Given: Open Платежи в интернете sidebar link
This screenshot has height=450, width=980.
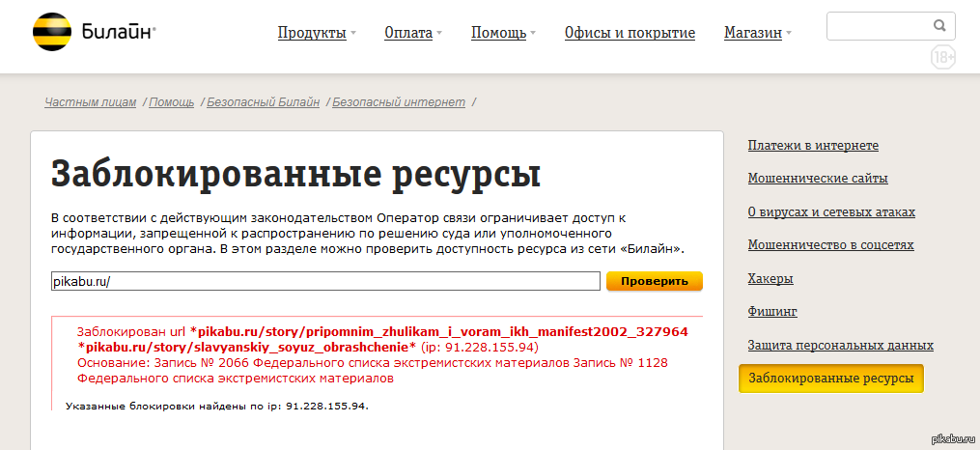Looking at the screenshot, I should pyautogui.click(x=813, y=145).
